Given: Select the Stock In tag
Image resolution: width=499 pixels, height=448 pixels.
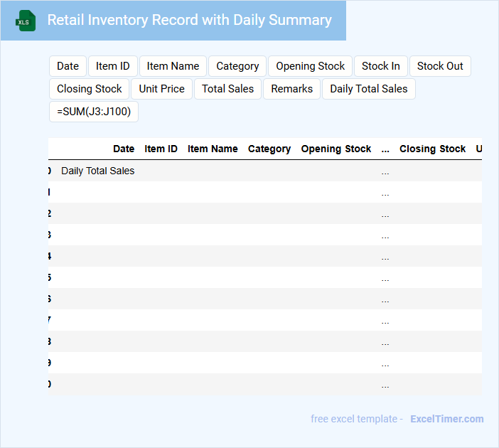Looking at the screenshot, I should click(x=380, y=66).
